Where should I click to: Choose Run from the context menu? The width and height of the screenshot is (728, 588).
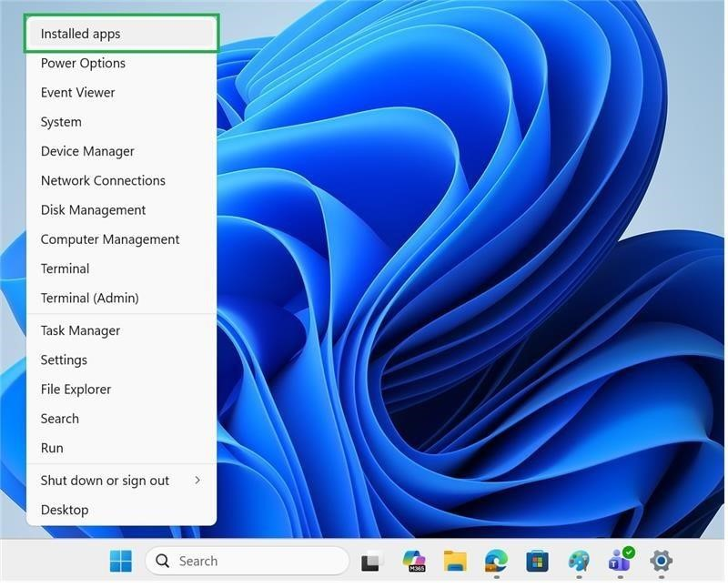coord(122,448)
